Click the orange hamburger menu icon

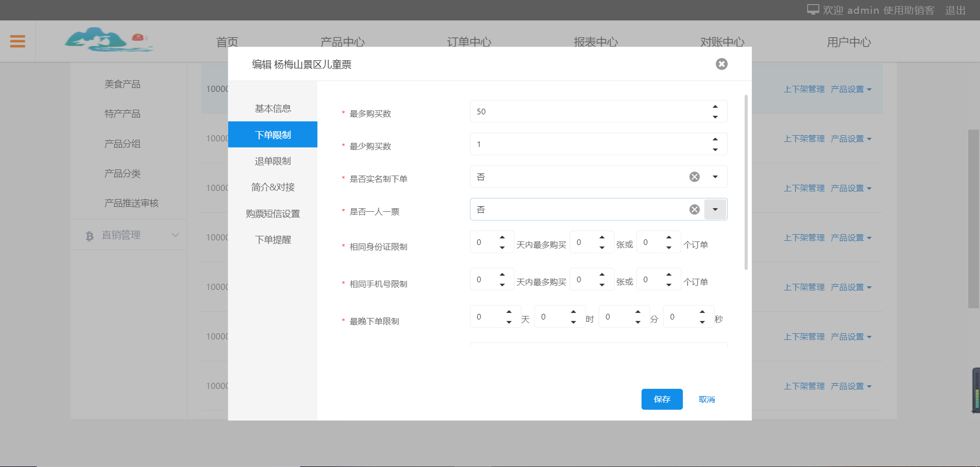tap(17, 41)
